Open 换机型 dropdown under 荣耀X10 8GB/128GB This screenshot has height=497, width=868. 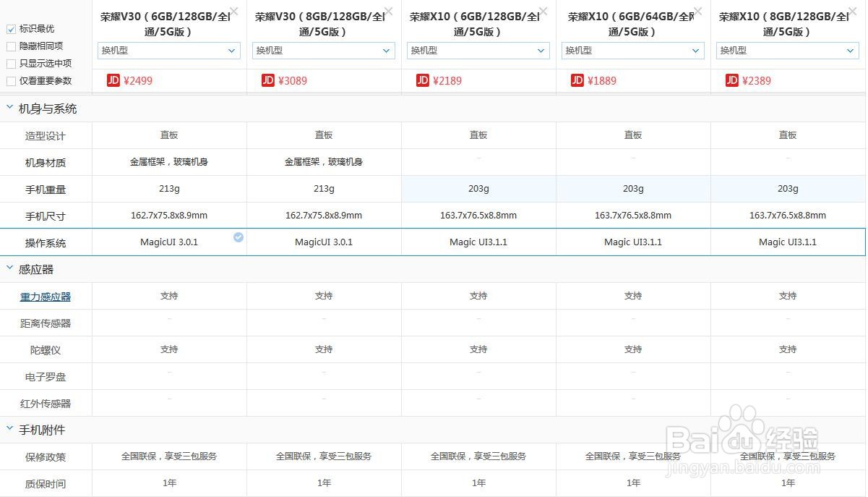(788, 51)
